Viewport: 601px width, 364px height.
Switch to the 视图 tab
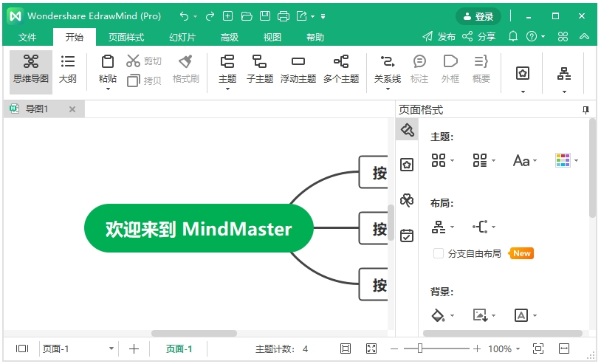point(272,37)
